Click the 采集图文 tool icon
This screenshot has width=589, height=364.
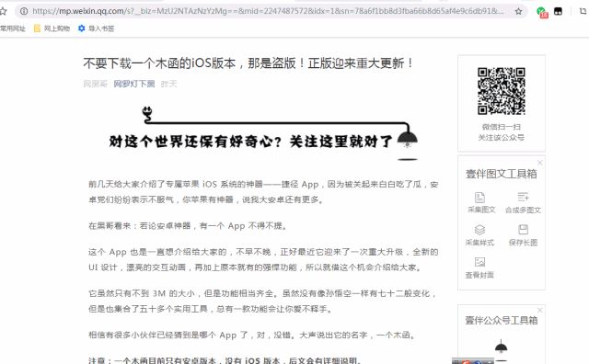(479, 198)
